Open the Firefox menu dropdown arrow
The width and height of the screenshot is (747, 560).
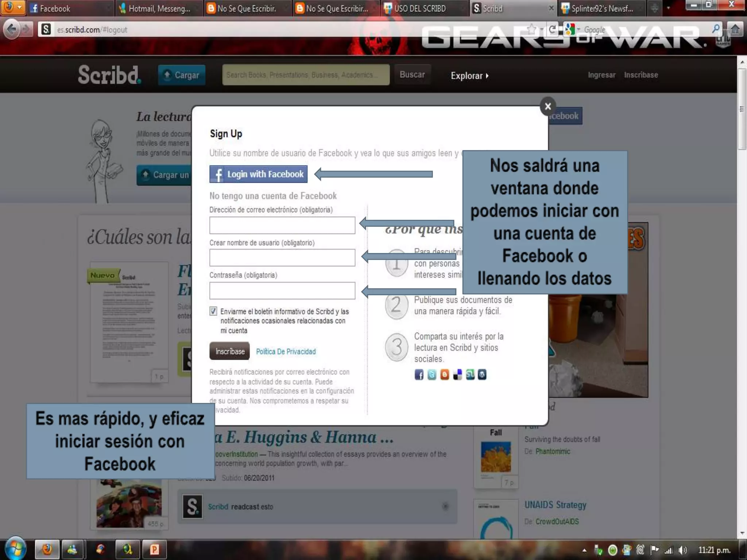pos(20,7)
